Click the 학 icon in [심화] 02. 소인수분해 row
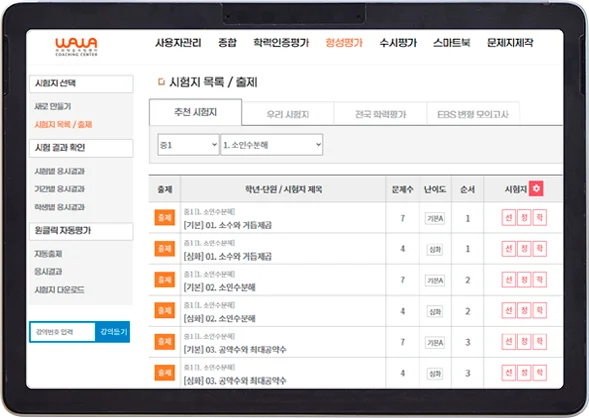Viewport: 589px width, 418px height. (540, 311)
